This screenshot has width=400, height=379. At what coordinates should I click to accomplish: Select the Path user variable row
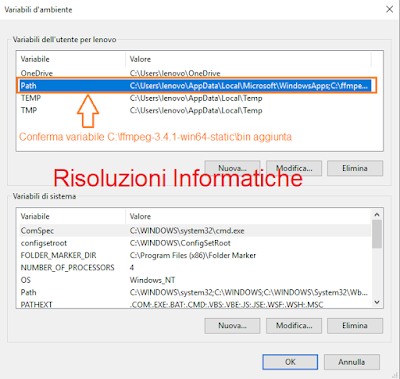(x=194, y=86)
